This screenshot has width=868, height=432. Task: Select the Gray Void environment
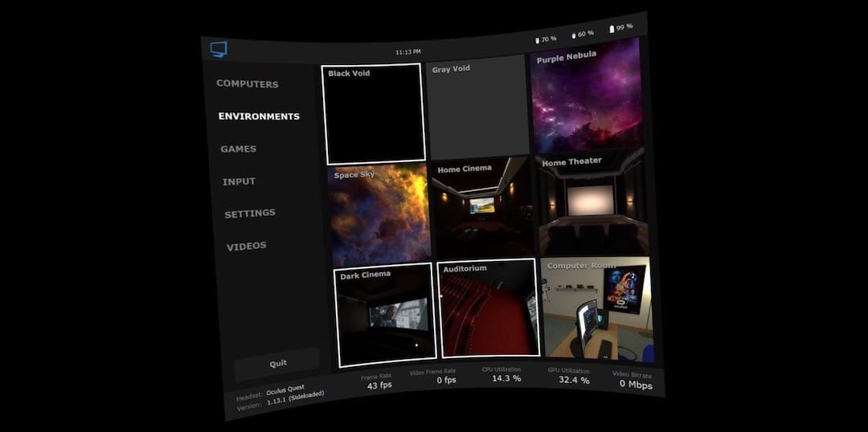tap(477, 108)
